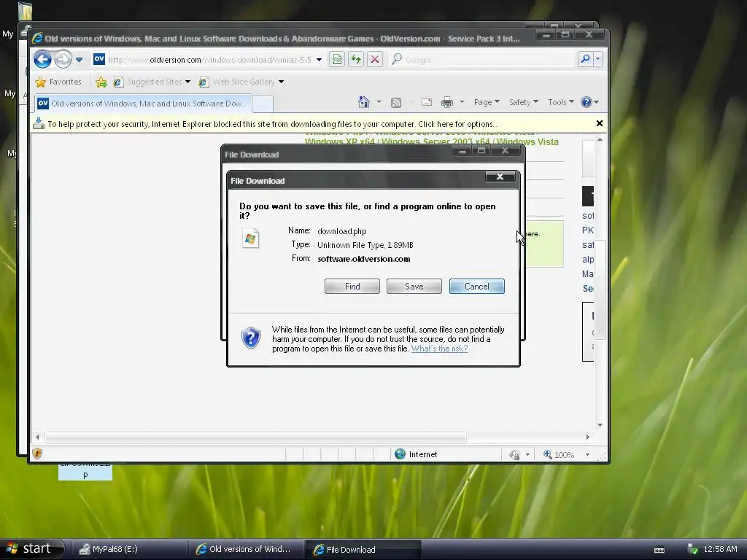Image resolution: width=747 pixels, height=560 pixels.
Task: Click the Refresh icon with green arrows
Action: 356,60
